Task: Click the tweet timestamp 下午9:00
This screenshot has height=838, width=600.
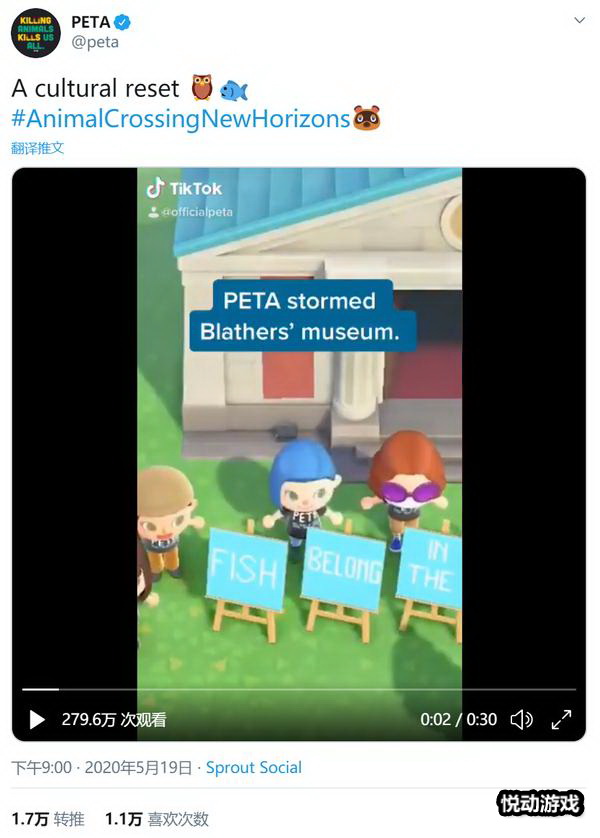Action: (42, 767)
